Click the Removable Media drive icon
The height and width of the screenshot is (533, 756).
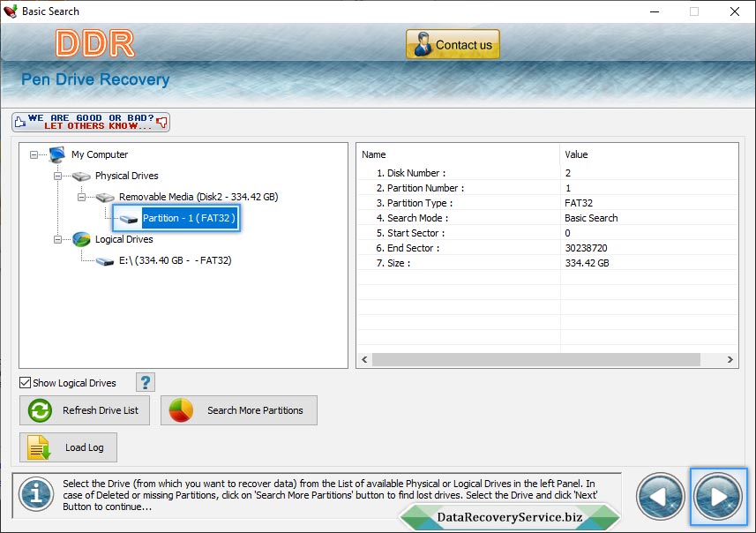pos(105,198)
